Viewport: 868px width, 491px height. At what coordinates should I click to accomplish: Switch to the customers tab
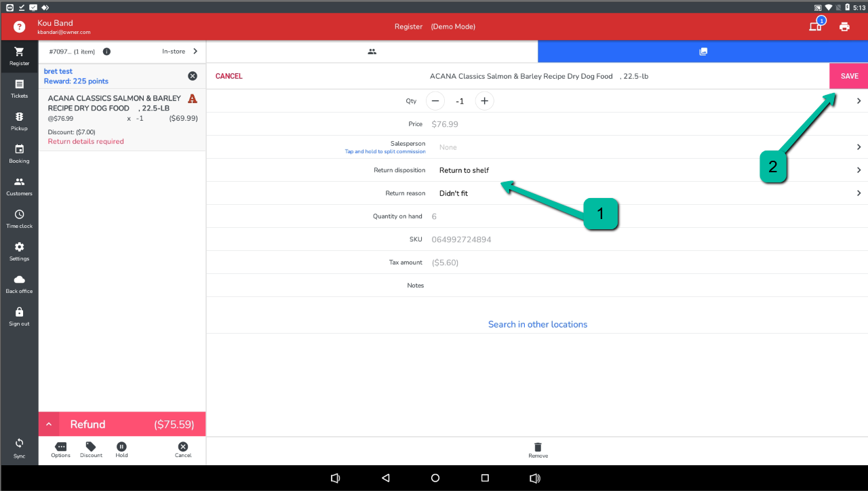[x=372, y=52]
